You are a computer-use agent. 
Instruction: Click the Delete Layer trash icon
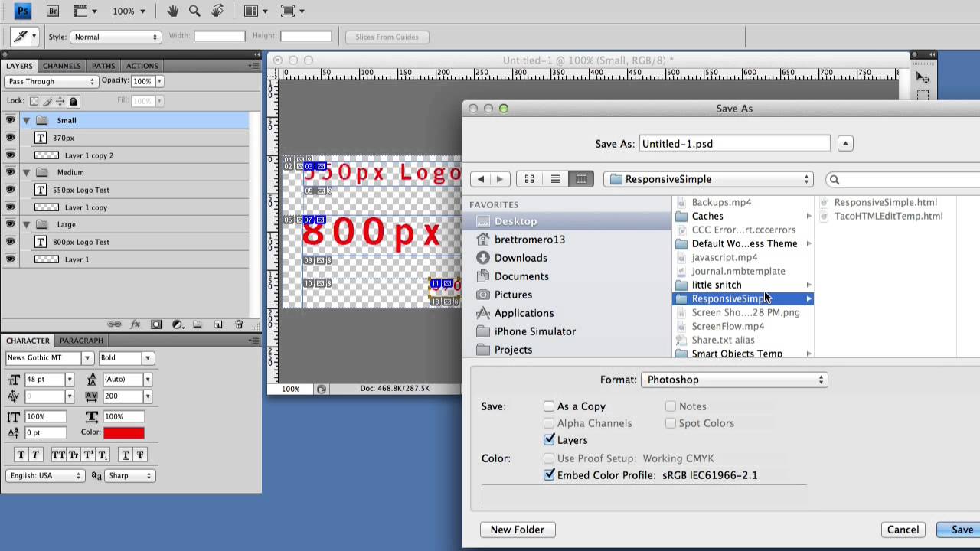[x=238, y=324]
